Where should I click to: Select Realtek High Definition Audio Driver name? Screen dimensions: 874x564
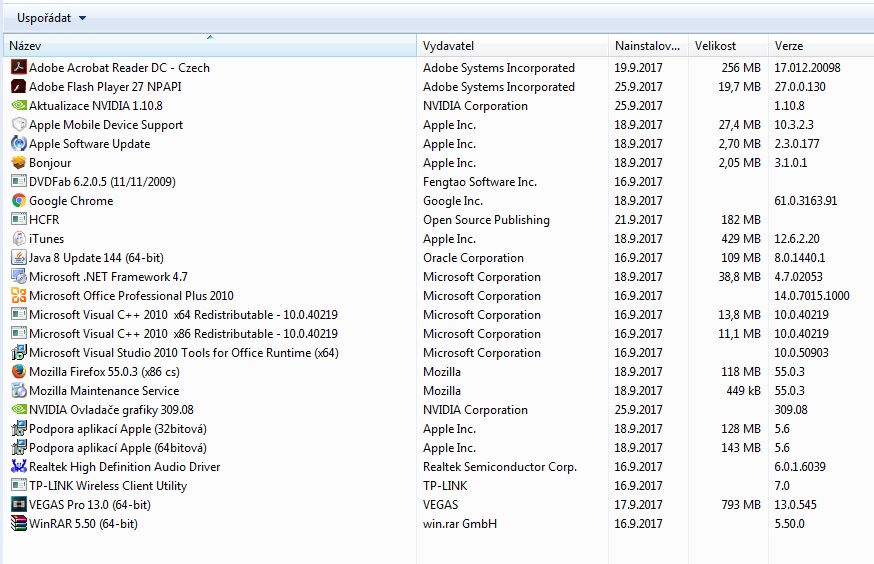click(x=124, y=466)
